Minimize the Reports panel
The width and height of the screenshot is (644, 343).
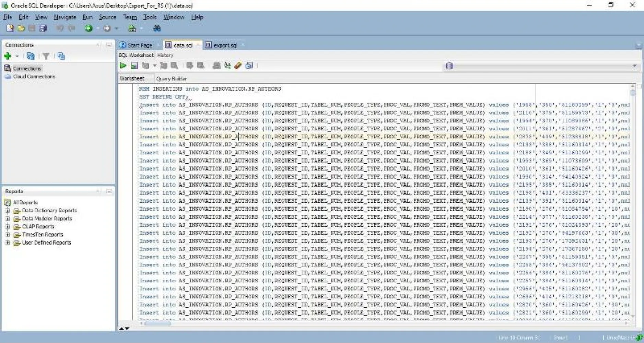[109, 191]
